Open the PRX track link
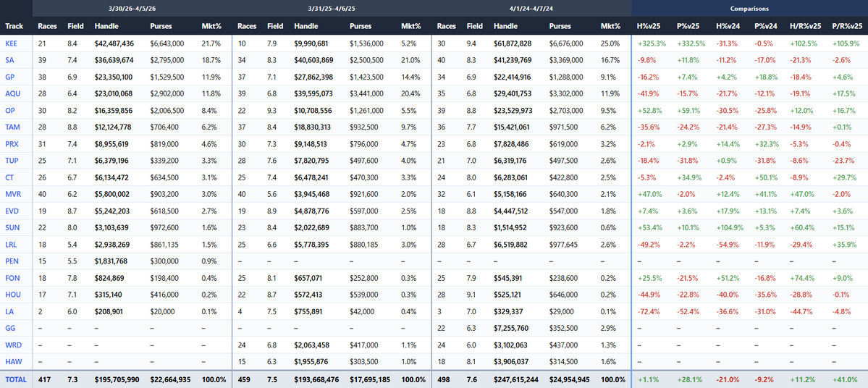Viewport: 868px width, 388px height. point(11,144)
